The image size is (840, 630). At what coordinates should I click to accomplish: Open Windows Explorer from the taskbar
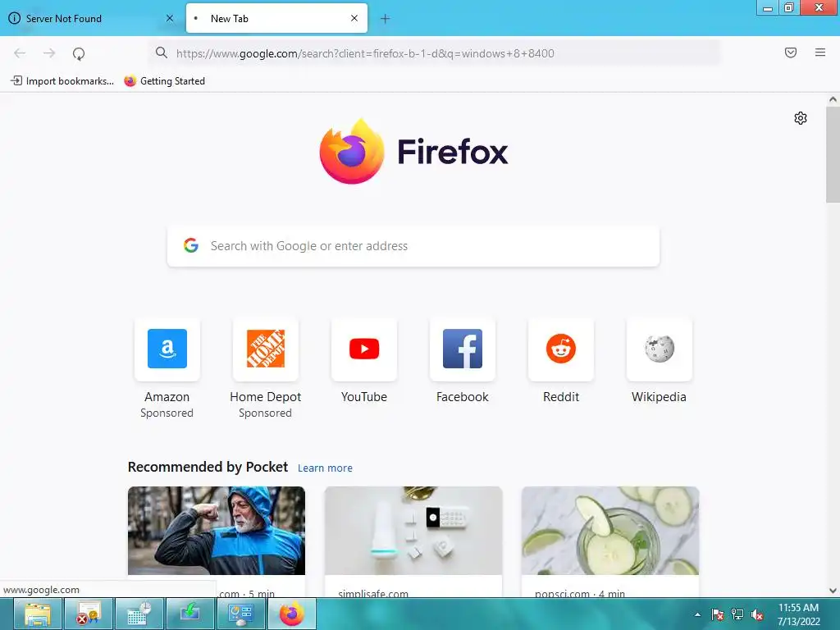click(38, 614)
